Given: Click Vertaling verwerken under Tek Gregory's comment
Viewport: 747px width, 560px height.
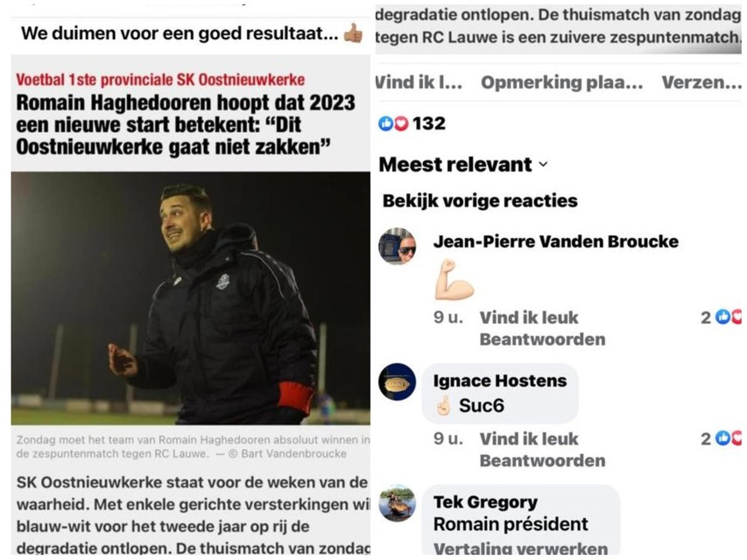Looking at the screenshot, I should [520, 549].
